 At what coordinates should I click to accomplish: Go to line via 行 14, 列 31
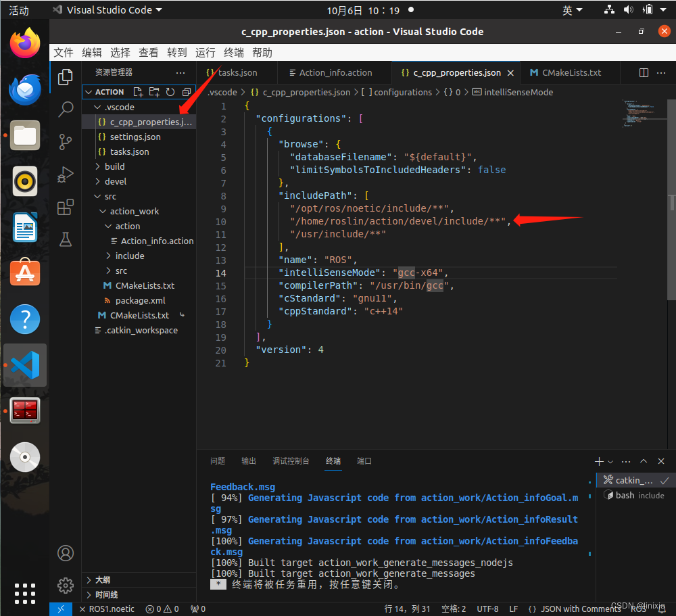tap(407, 609)
